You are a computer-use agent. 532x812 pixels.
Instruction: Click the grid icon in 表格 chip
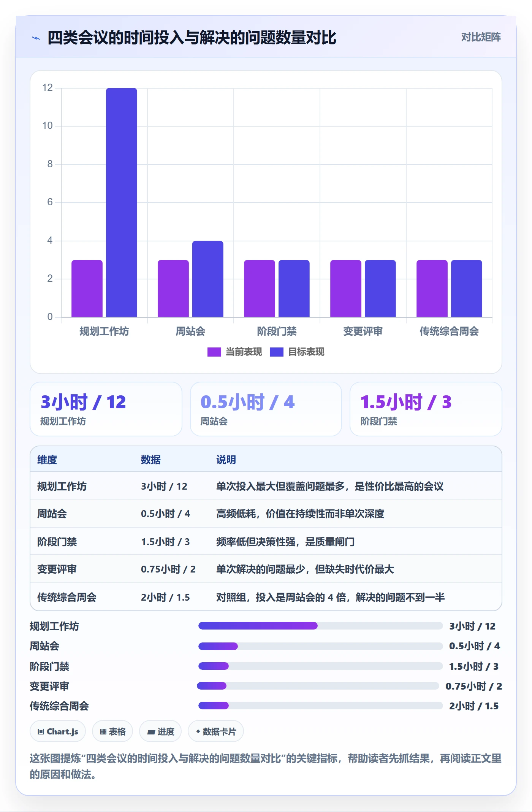click(x=103, y=732)
